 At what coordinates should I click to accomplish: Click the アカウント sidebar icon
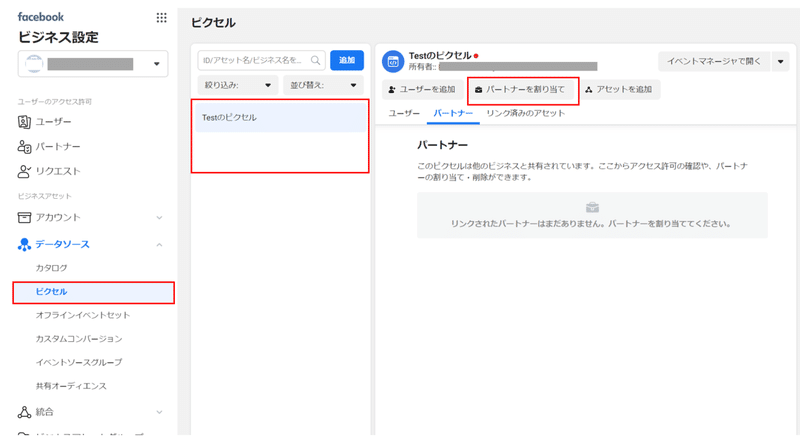click(24, 217)
